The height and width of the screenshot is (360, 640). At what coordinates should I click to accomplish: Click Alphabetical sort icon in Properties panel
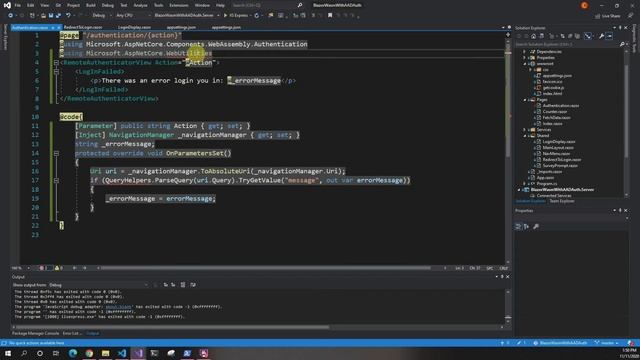pyautogui.click(x=527, y=226)
